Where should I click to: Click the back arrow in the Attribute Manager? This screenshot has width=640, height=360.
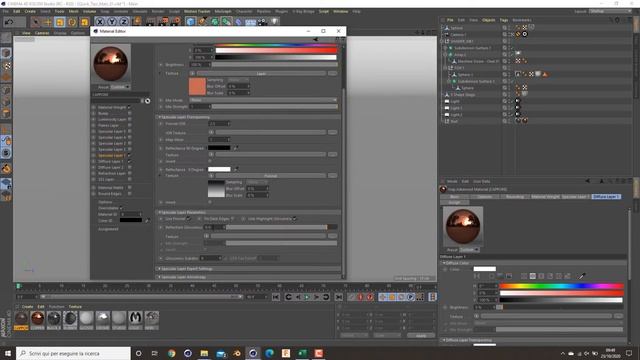click(x=588, y=181)
